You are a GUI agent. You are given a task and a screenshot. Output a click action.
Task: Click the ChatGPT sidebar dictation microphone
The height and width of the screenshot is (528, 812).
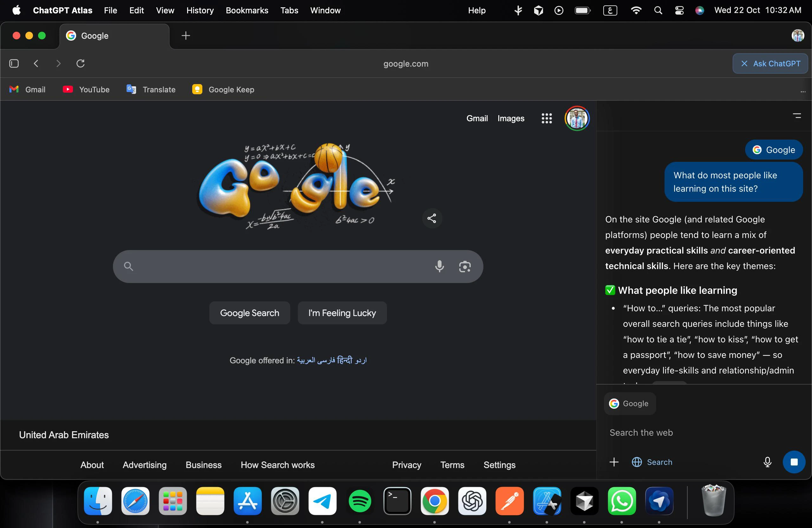coord(767,462)
